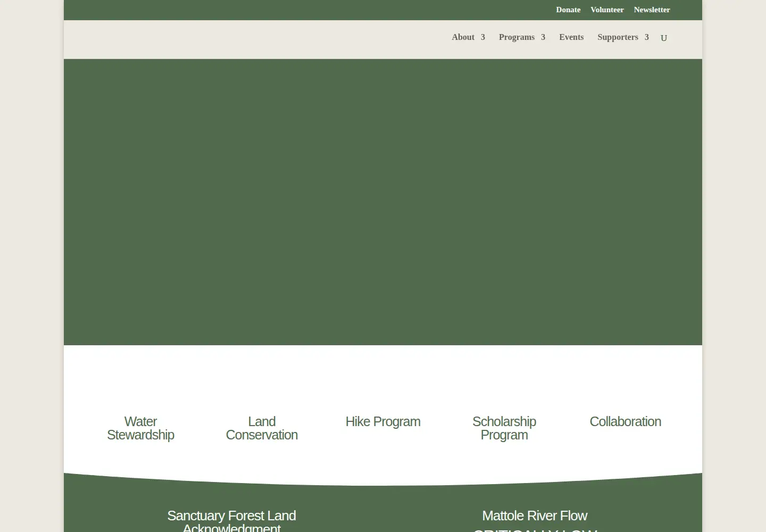Open the Programs menu item
The width and height of the screenshot is (766, 532).
click(517, 37)
